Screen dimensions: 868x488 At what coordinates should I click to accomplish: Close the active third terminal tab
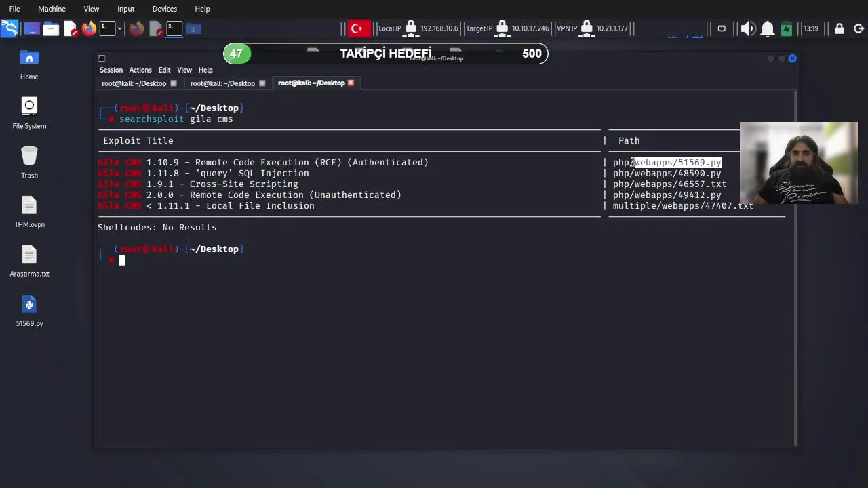point(351,83)
